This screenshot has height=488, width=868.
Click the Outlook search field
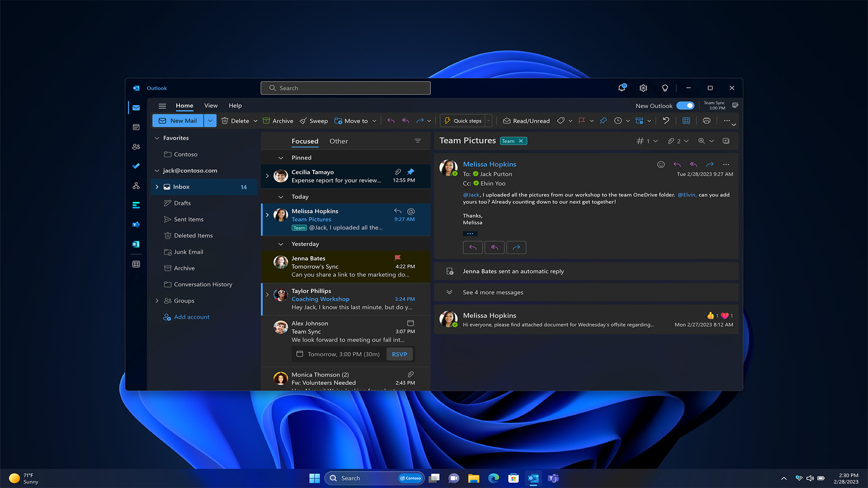[x=345, y=88]
